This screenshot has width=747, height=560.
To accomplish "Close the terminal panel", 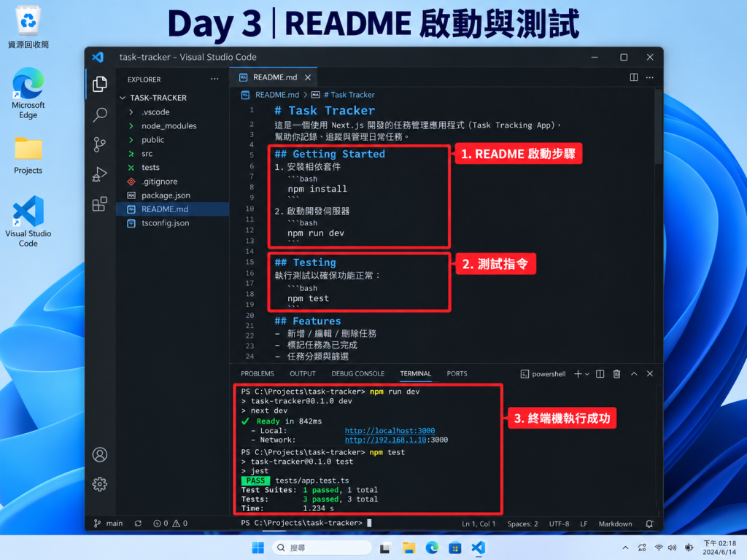I will point(650,374).
